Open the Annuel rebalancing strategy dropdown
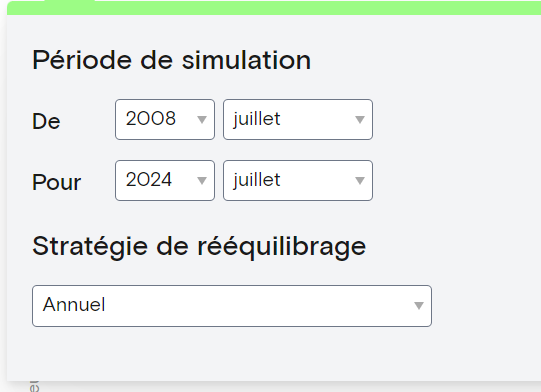Screen dimensions: 541x392 232,306
